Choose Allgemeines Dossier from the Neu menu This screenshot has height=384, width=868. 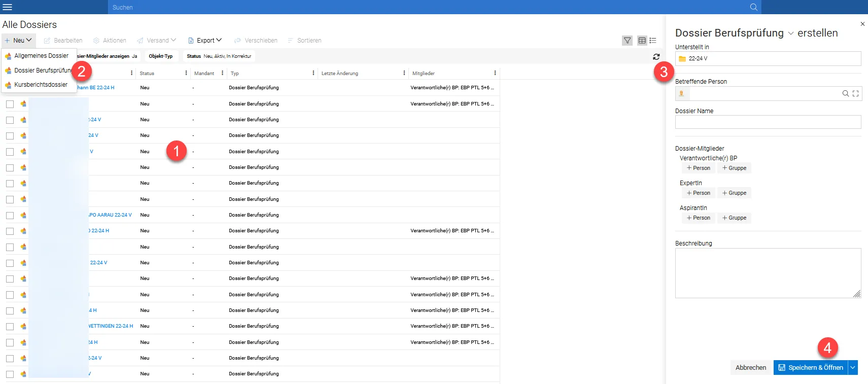(39, 56)
